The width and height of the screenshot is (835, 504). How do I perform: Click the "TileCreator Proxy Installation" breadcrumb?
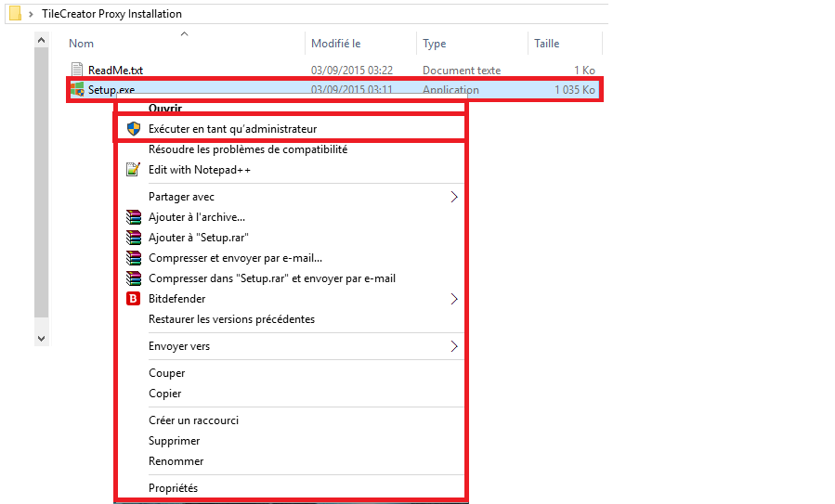[111, 14]
